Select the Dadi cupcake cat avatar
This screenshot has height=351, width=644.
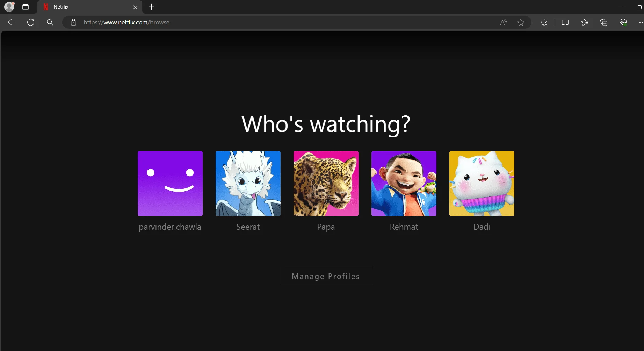point(482,184)
